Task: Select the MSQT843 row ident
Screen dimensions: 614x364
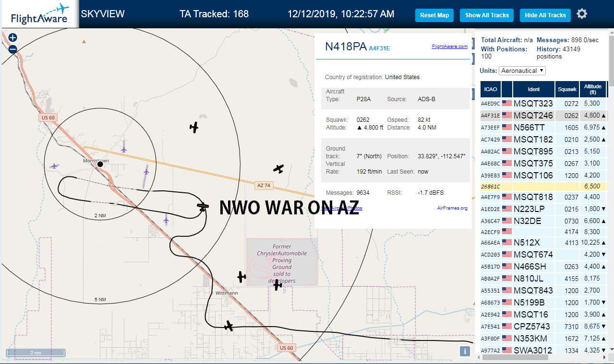Action: click(533, 290)
